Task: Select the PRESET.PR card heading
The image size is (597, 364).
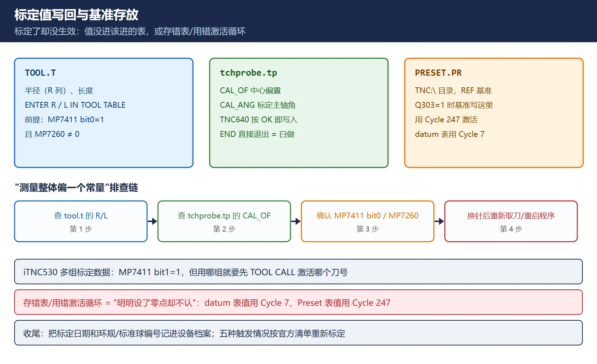Action: click(x=438, y=73)
